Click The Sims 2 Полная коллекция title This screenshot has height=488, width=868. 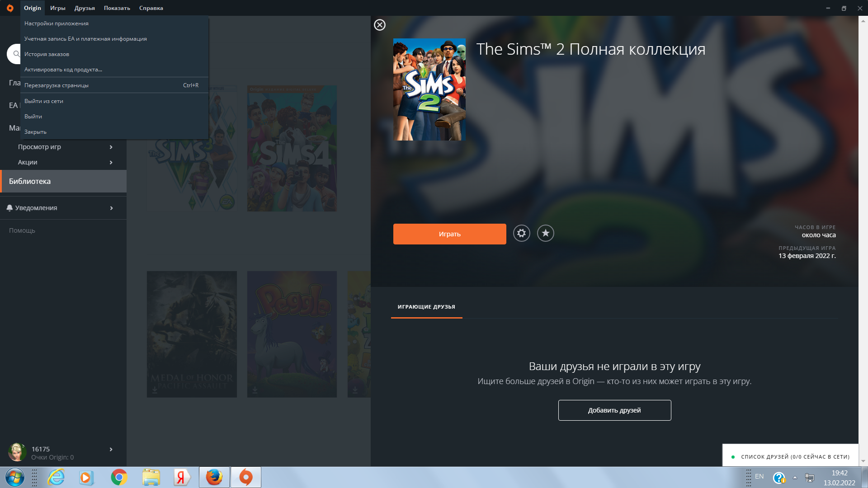pyautogui.click(x=591, y=49)
